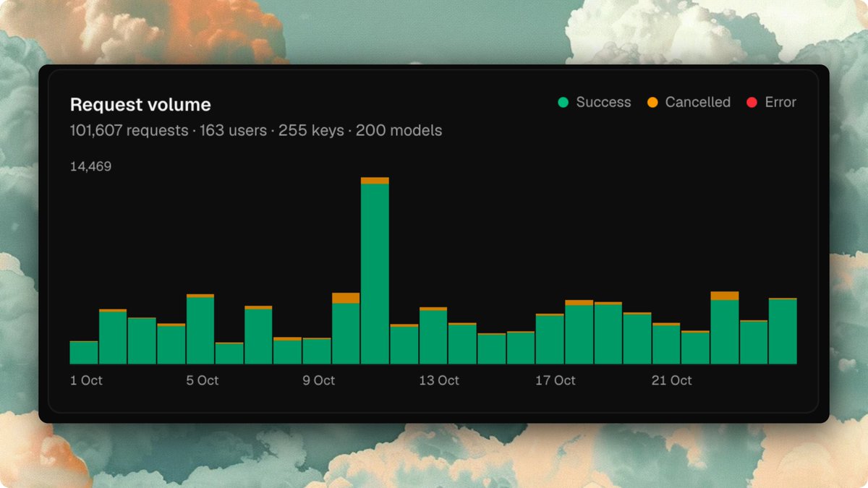This screenshot has width=868, height=488.
Task: Click orange cancelled segment atop tallest bar
Action: 375,181
